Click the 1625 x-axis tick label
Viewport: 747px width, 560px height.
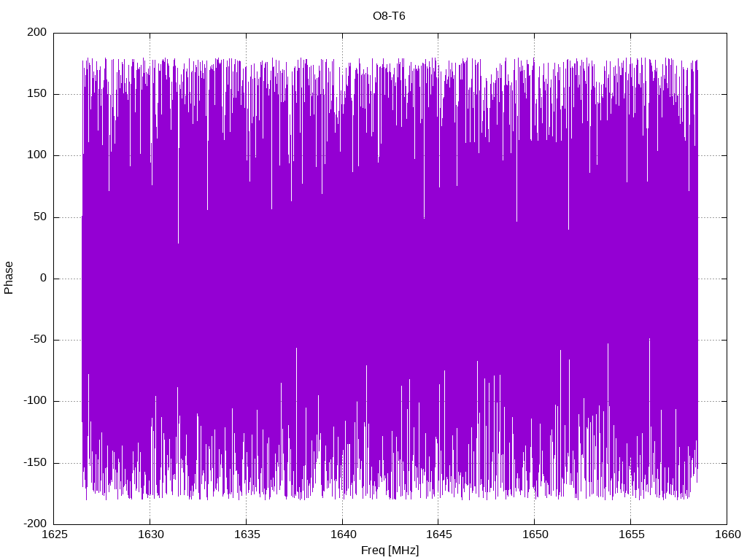[x=54, y=534]
